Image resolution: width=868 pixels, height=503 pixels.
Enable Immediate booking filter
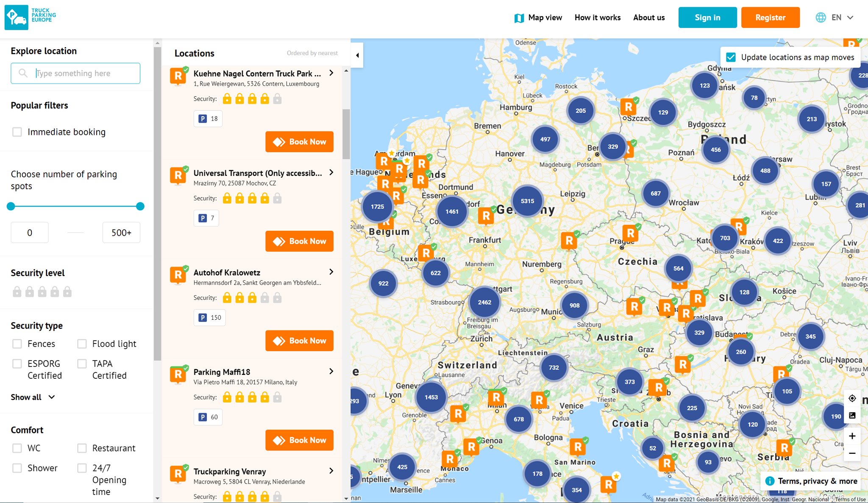(17, 132)
